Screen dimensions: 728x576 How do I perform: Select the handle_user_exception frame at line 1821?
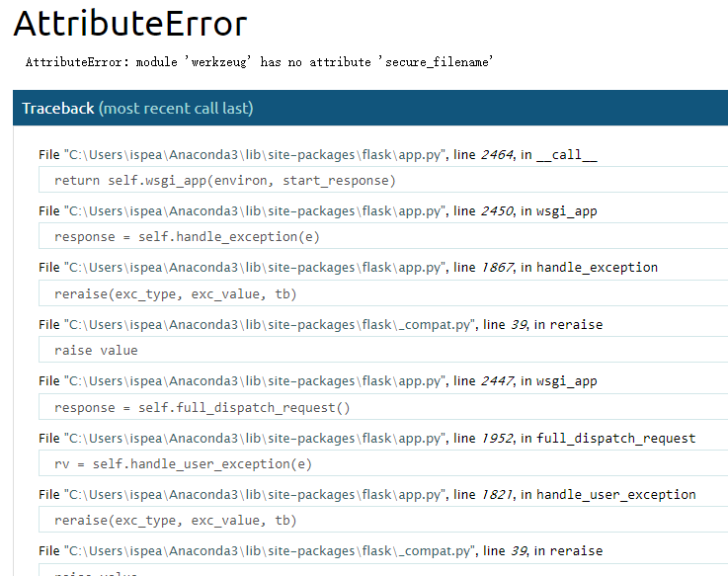[x=366, y=494]
